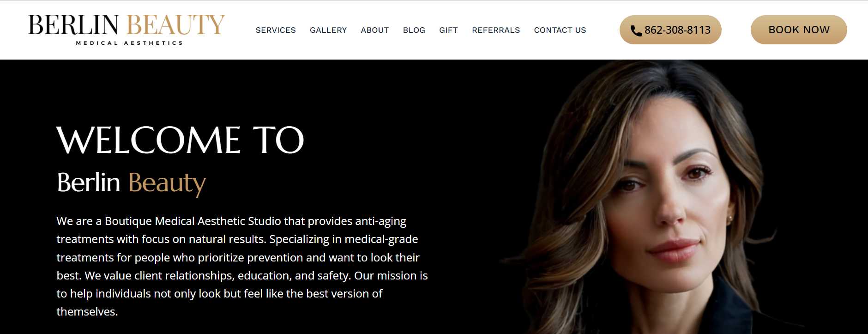Viewport: 868px width, 334px height.
Task: Click the phone handset icon
Action: [x=636, y=30]
